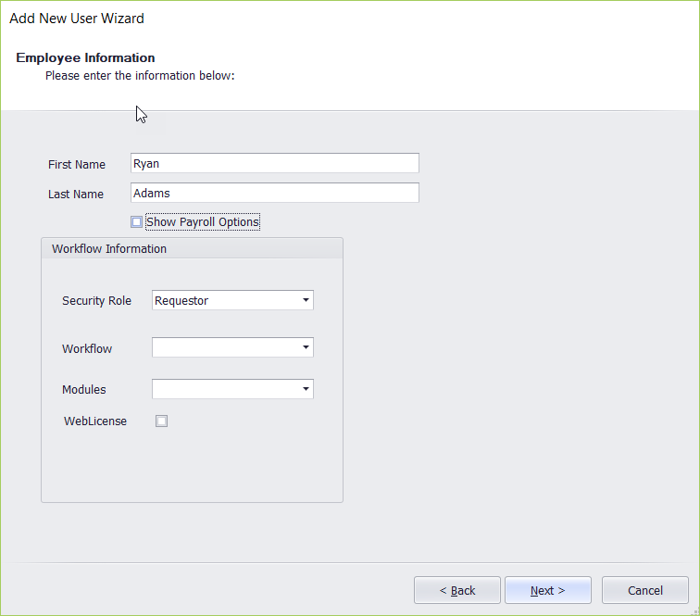Click the First Name field containing Ryan

(x=274, y=163)
